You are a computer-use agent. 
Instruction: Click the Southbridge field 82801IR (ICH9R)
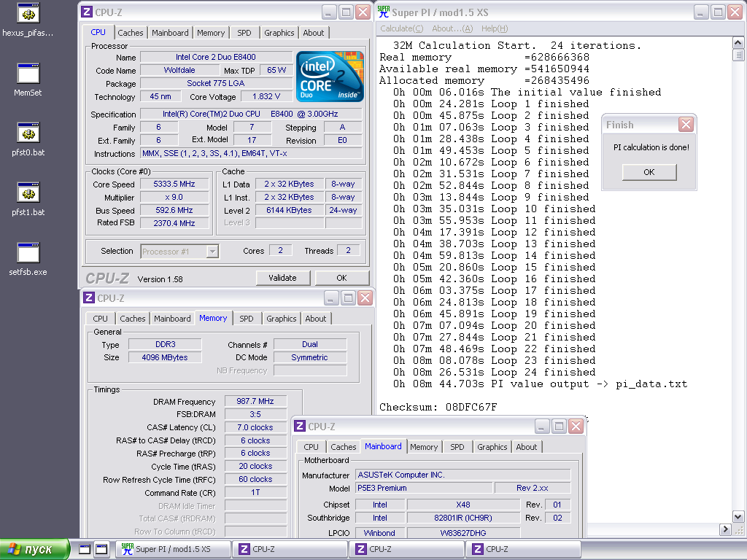pos(463,518)
